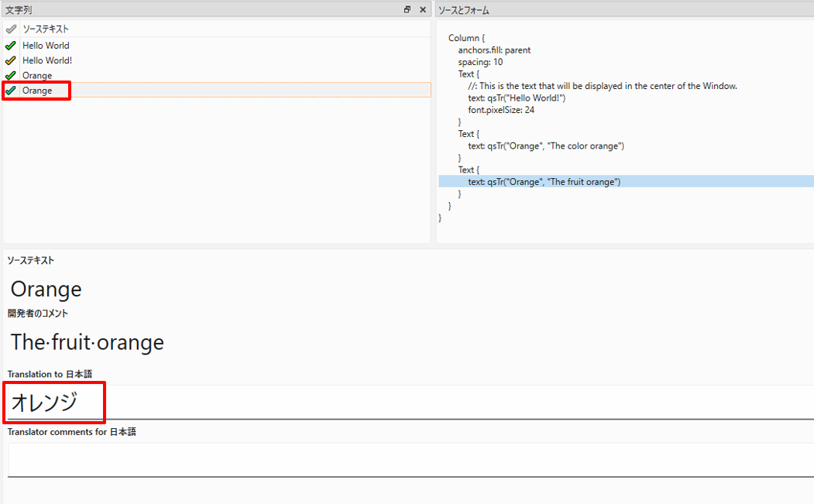This screenshot has height=504, width=814.
Task: Select the "Hello World!" string row
Action: [x=47, y=60]
